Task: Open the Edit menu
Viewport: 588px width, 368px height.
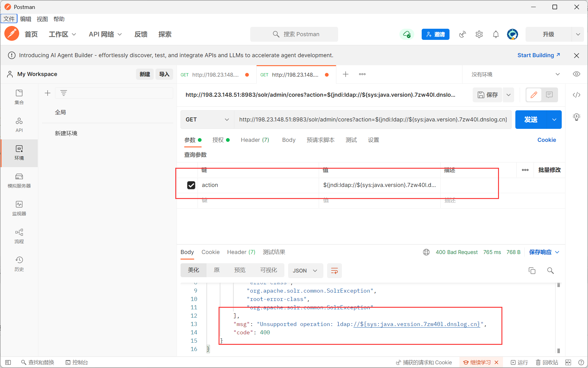Action: pos(26,19)
